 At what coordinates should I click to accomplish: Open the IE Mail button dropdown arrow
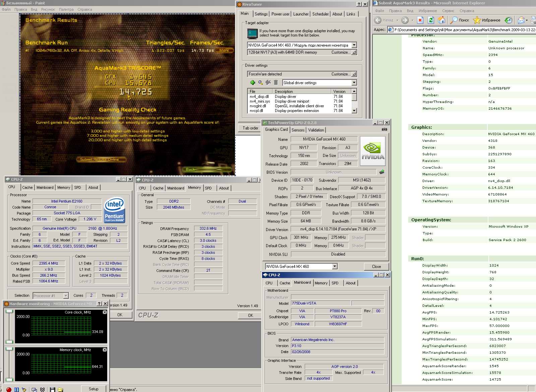click(527, 20)
